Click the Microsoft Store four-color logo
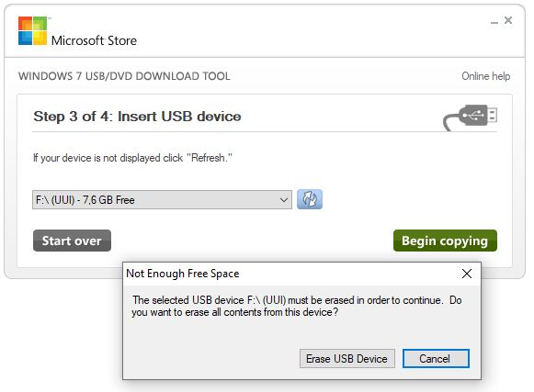This screenshot has height=392, width=534. point(33,31)
